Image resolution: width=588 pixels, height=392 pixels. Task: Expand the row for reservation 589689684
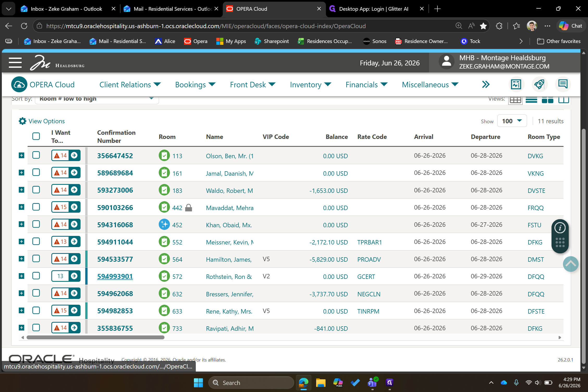pos(22,173)
